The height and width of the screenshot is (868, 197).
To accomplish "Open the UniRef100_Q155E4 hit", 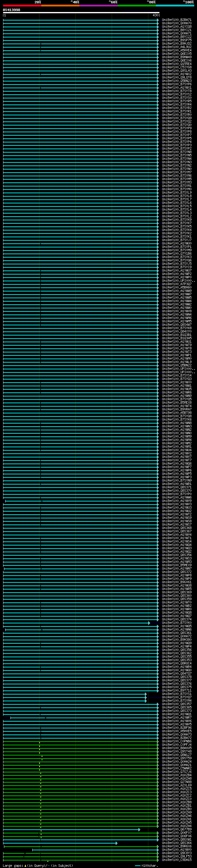I will point(177,64).
